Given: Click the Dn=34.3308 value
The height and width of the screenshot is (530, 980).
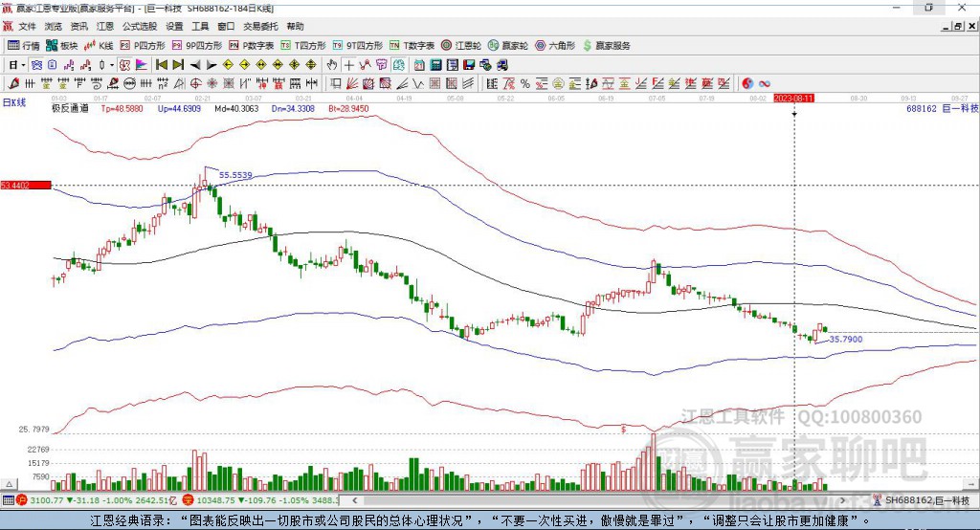Looking at the screenshot, I should click(x=293, y=108).
